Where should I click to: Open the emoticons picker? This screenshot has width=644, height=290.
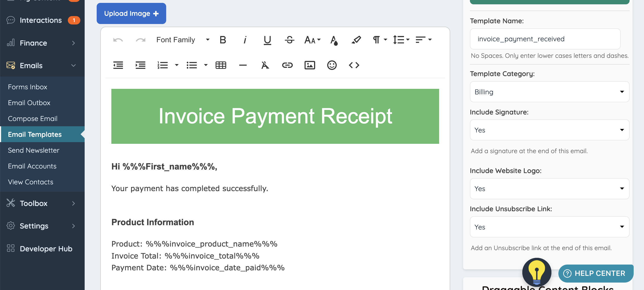(332, 65)
